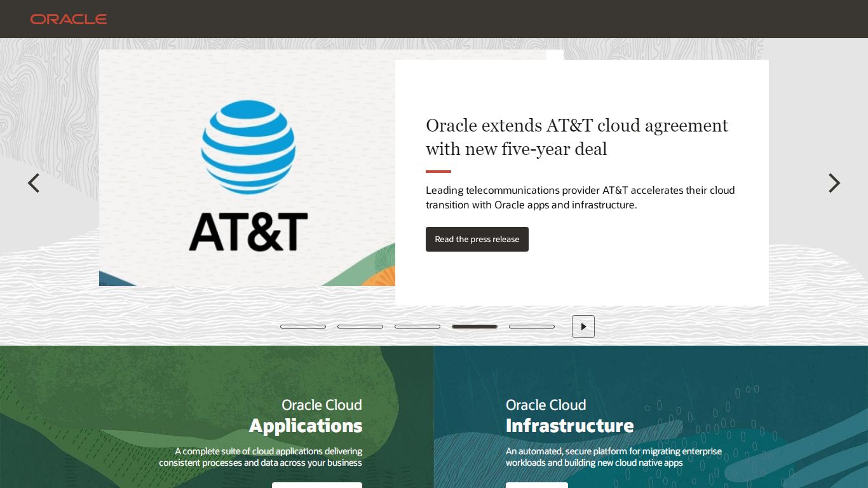Click the complete suite of cloud applications text
Screen dimensions: 868x488
tap(261, 457)
